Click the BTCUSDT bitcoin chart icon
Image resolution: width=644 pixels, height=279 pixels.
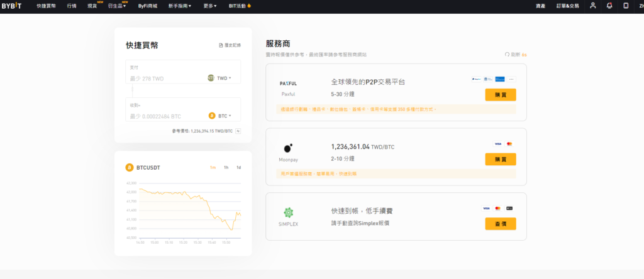pyautogui.click(x=130, y=167)
